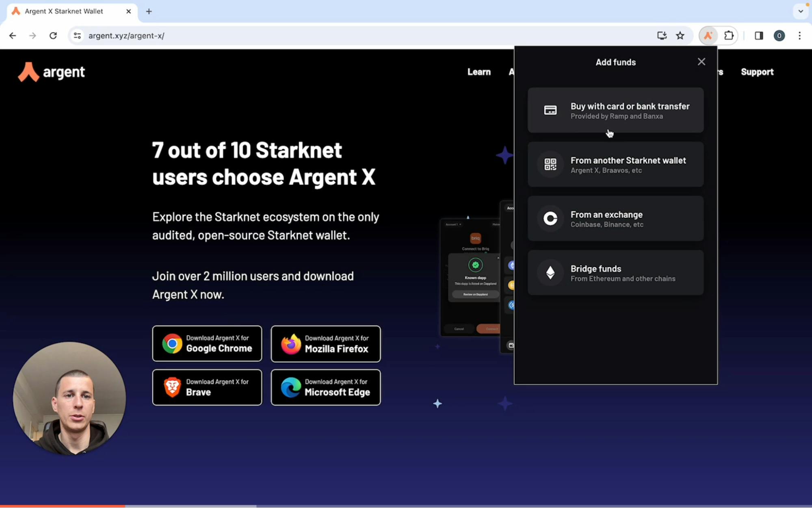This screenshot has width=812, height=508.
Task: Select Buy with card or bank transfer
Action: (615, 110)
